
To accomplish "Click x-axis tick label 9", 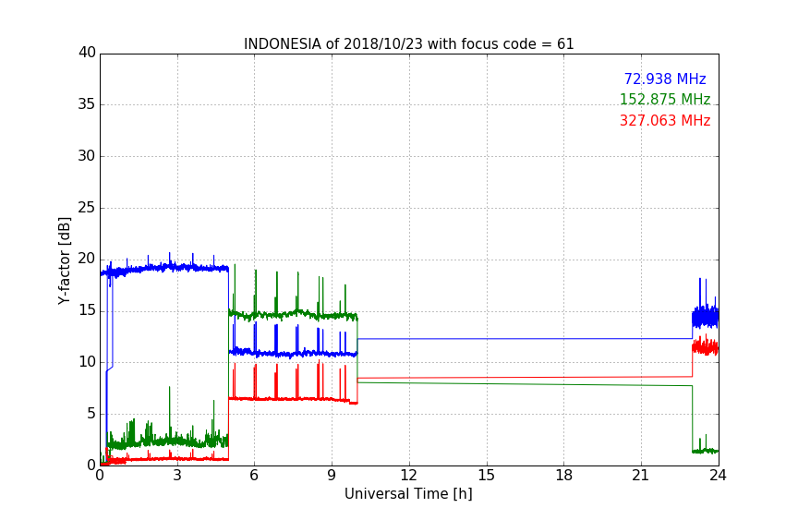I will click(x=332, y=476).
